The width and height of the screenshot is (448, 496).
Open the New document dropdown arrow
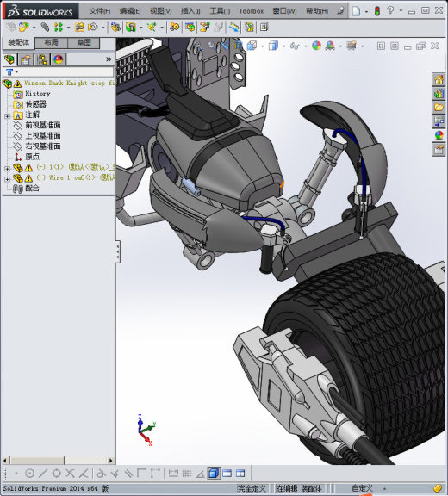pyautogui.click(x=366, y=11)
